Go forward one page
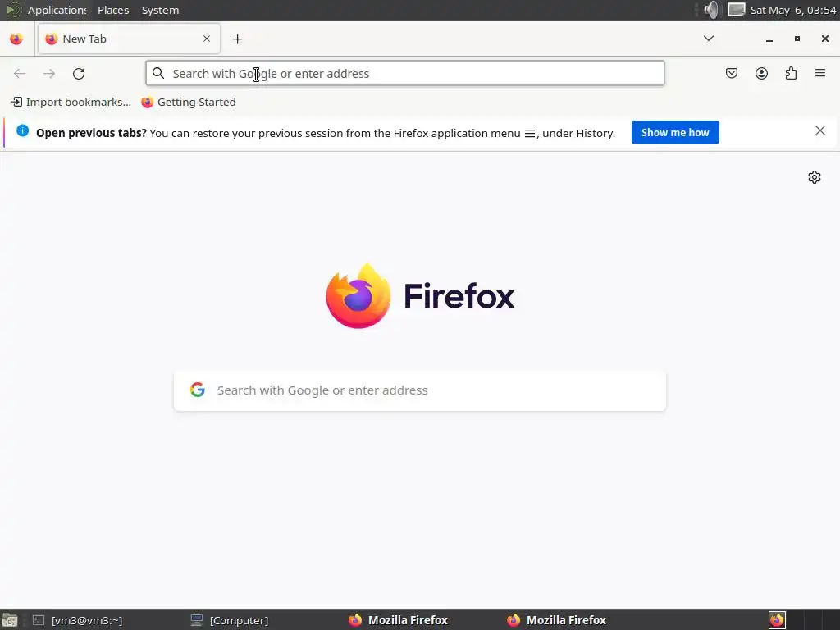Image resolution: width=840 pixels, height=630 pixels. [49, 73]
